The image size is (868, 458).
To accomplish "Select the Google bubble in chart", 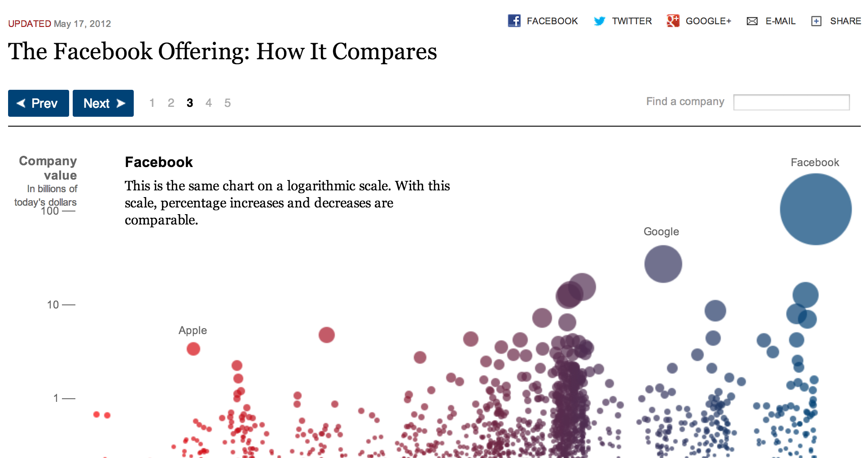I will 663,264.
